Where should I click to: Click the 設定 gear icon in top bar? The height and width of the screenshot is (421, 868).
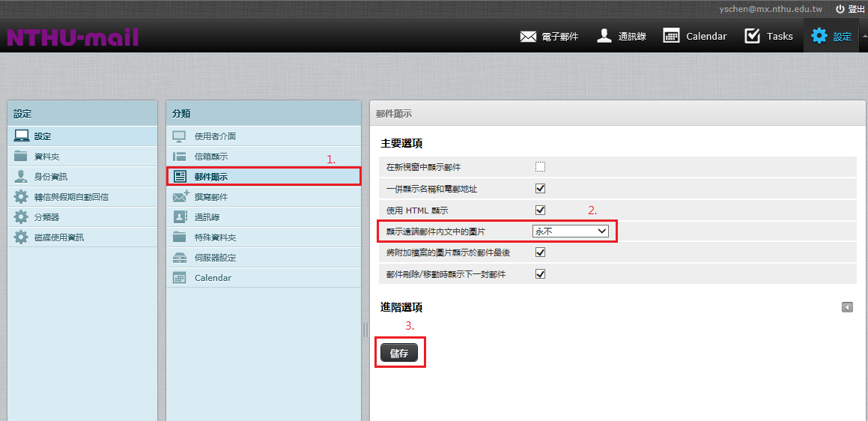tap(819, 36)
